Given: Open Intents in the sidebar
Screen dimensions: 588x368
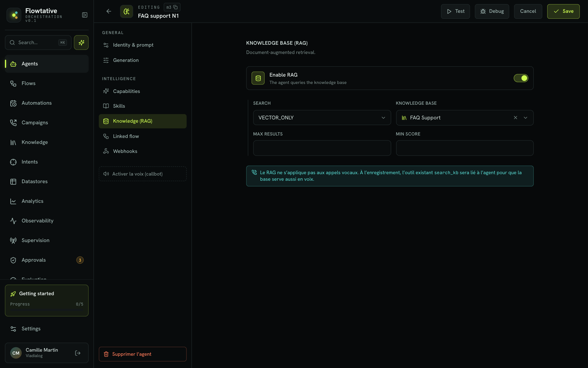Looking at the screenshot, I should pos(47,162).
